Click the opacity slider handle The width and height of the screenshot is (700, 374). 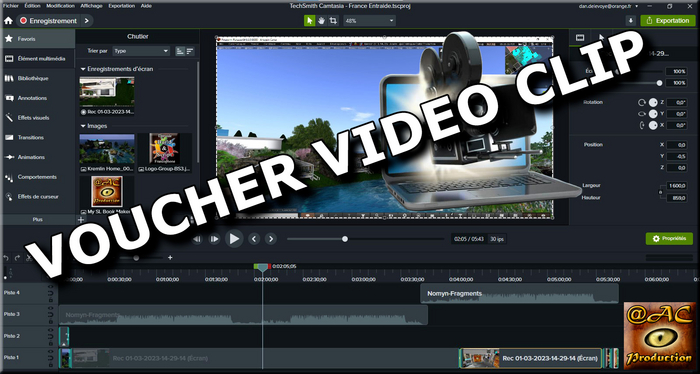[659, 83]
